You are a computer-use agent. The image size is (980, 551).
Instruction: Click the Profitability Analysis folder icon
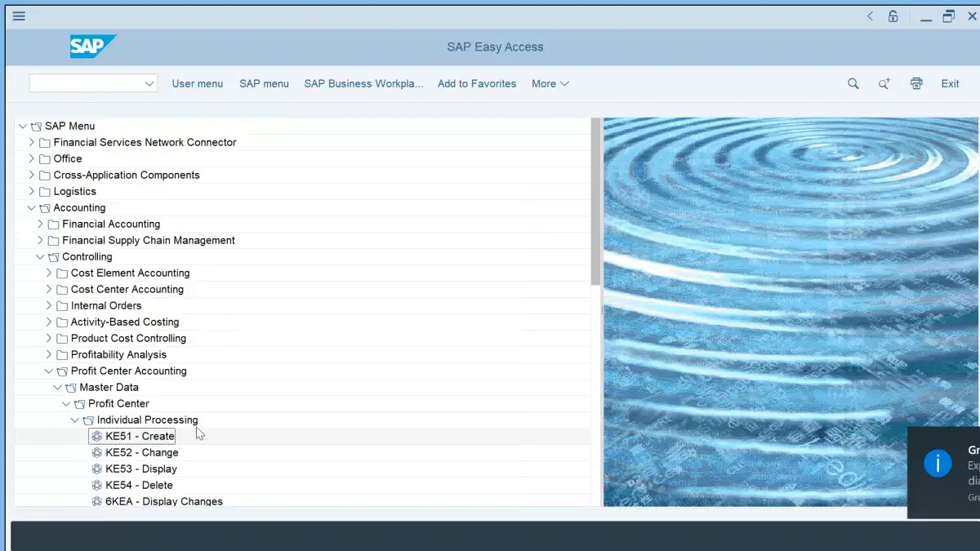[x=62, y=354]
